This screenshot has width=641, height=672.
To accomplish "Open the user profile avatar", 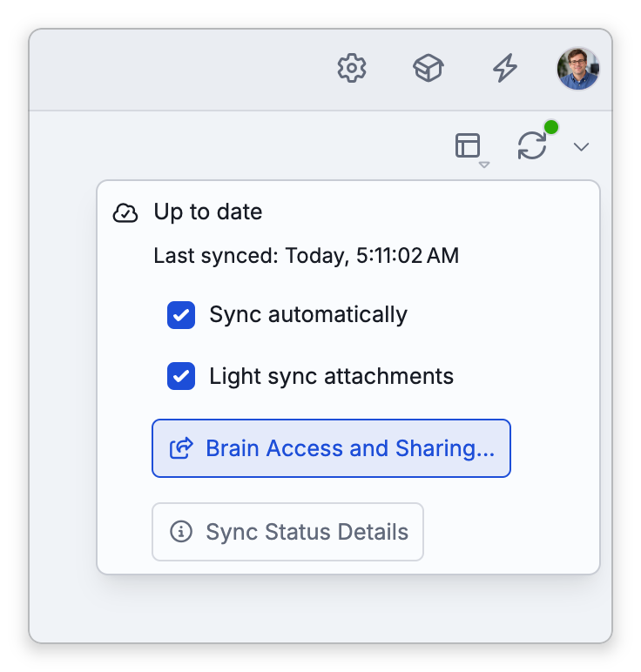I will coord(577,69).
